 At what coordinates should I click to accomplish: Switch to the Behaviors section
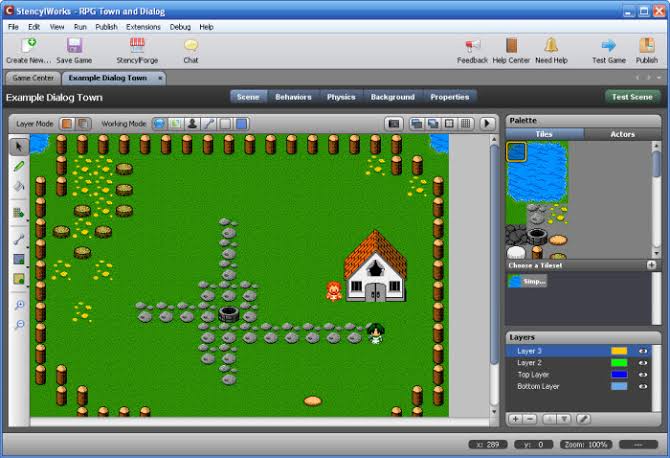click(x=293, y=97)
